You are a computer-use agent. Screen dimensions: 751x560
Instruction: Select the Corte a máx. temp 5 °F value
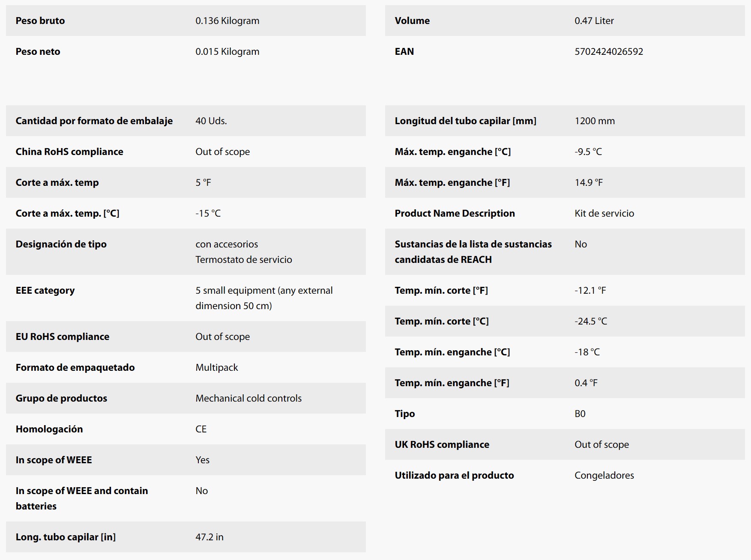pos(203,182)
